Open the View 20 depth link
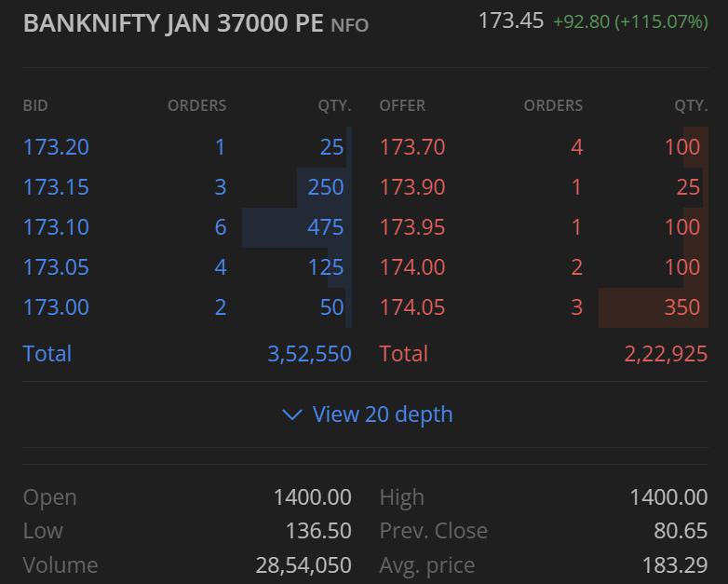This screenshot has height=584, width=728. [x=382, y=414]
